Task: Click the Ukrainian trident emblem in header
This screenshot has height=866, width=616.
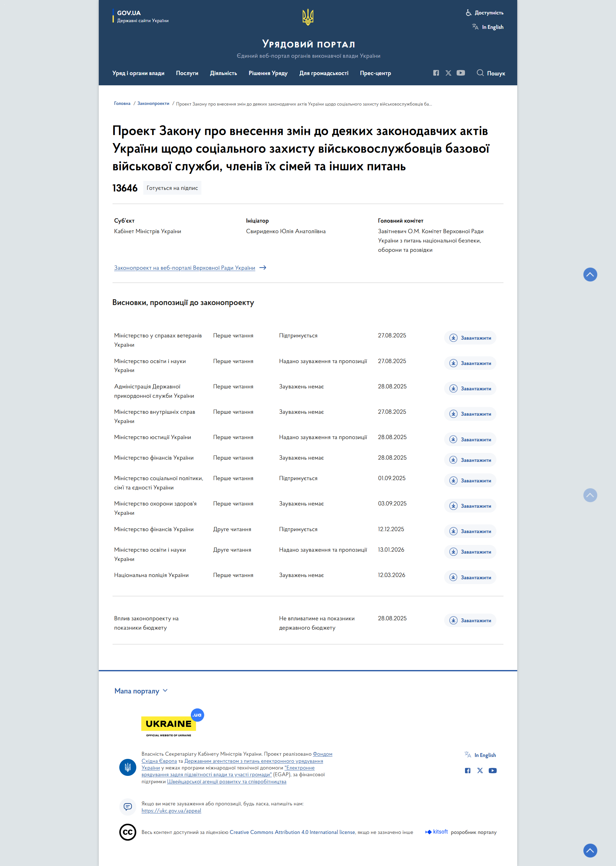Action: (x=308, y=17)
